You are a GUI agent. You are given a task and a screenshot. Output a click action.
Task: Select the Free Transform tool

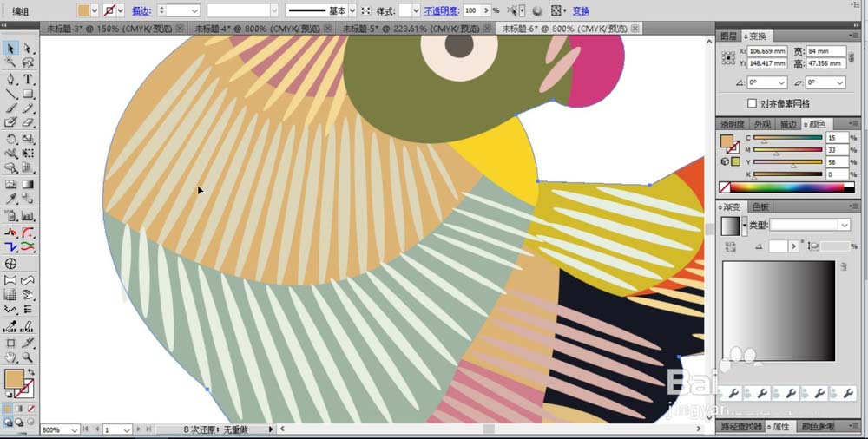pos(28,154)
